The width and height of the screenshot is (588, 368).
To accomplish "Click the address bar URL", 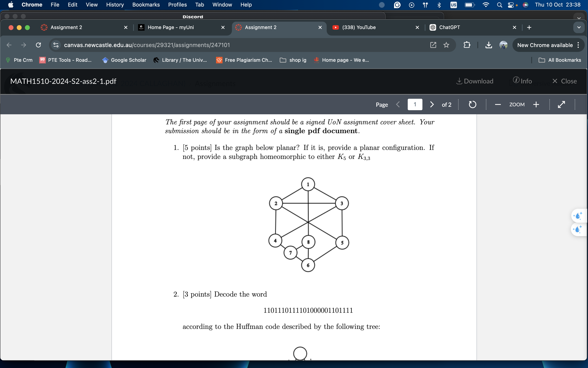I will [147, 45].
